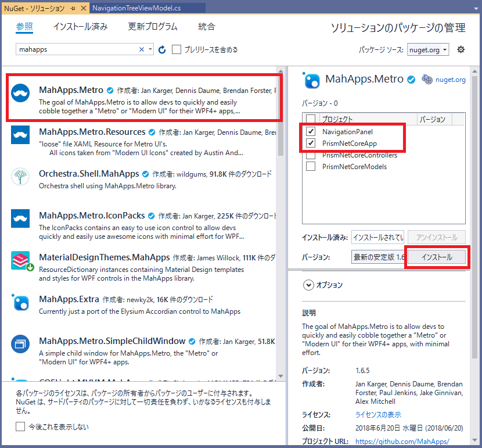
Task: Select the MahApps.Metro package title
Action: pyautogui.click(x=71, y=90)
